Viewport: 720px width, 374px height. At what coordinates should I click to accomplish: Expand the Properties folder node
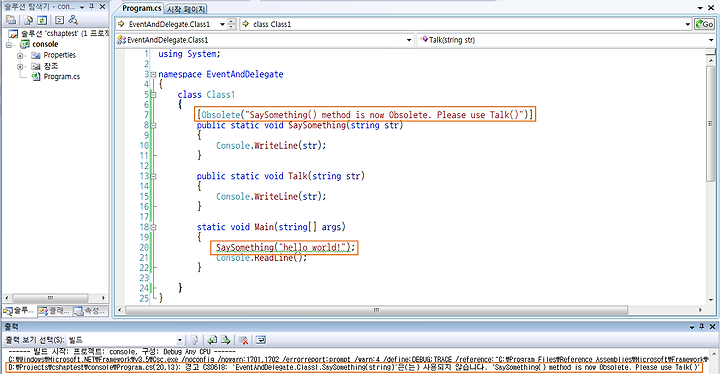20,56
